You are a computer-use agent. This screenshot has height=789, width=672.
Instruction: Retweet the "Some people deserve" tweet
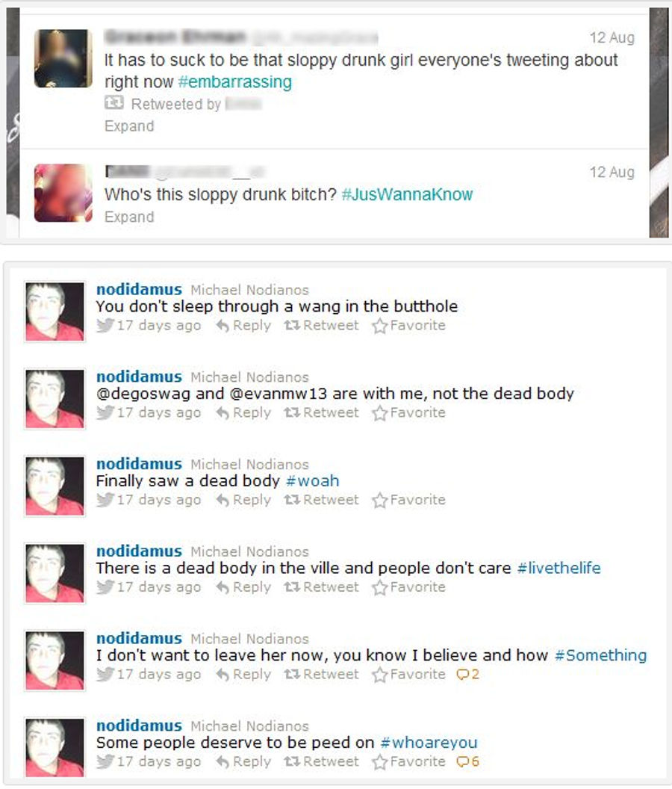[x=321, y=761]
